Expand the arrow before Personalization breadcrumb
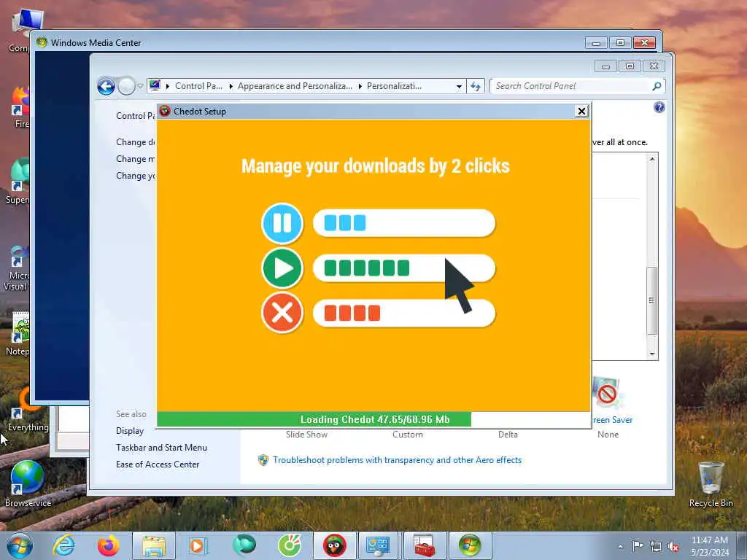Viewport: 747px width, 560px height. (x=360, y=86)
